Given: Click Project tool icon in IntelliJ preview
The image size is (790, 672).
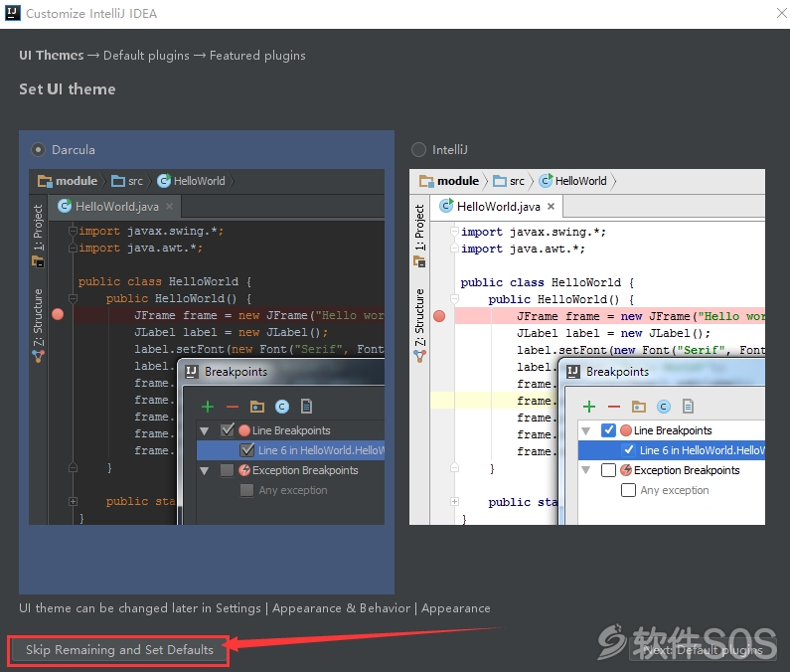Looking at the screenshot, I should (x=419, y=261).
